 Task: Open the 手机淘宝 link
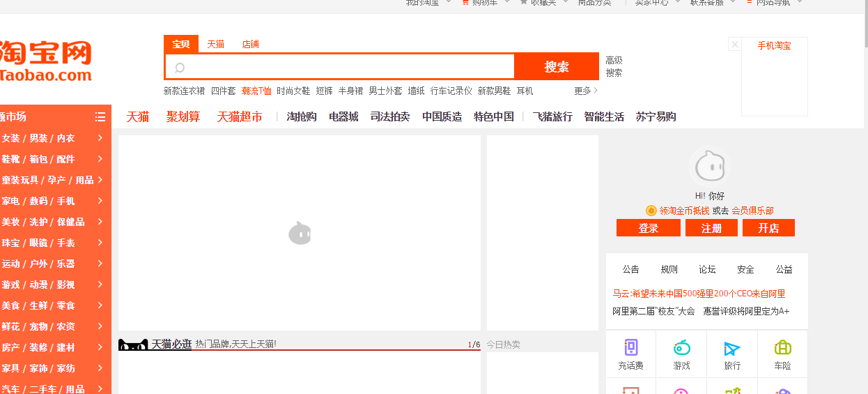point(775,46)
